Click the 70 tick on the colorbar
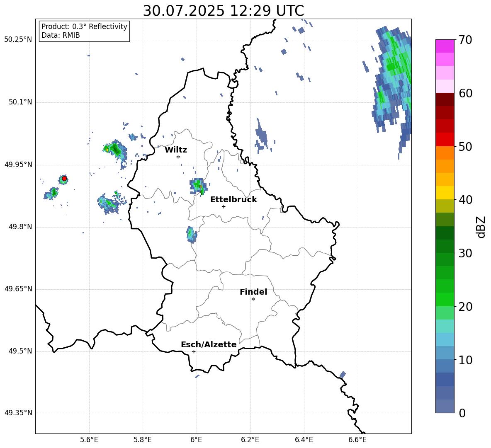Screen dimensions: 491x448 pos(465,40)
